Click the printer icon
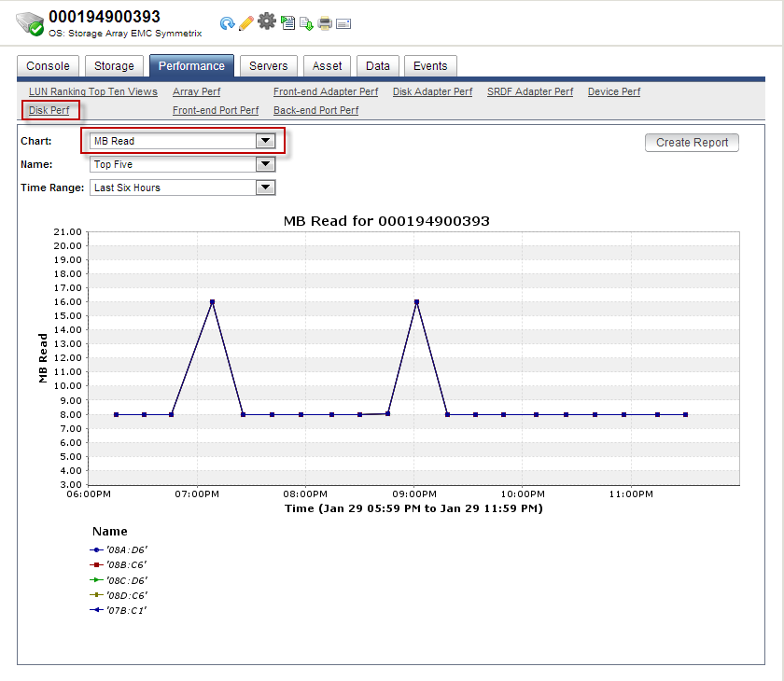Image resolution: width=784 pixels, height=681 pixels. coord(325,23)
